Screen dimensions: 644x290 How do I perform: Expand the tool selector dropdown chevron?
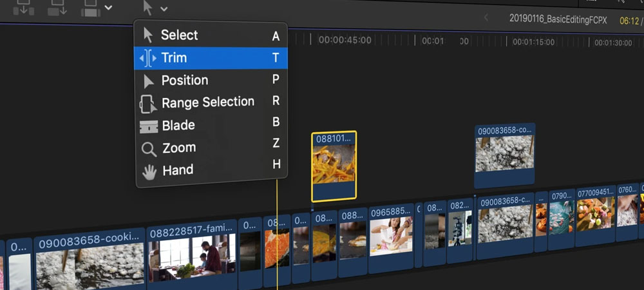point(164,9)
